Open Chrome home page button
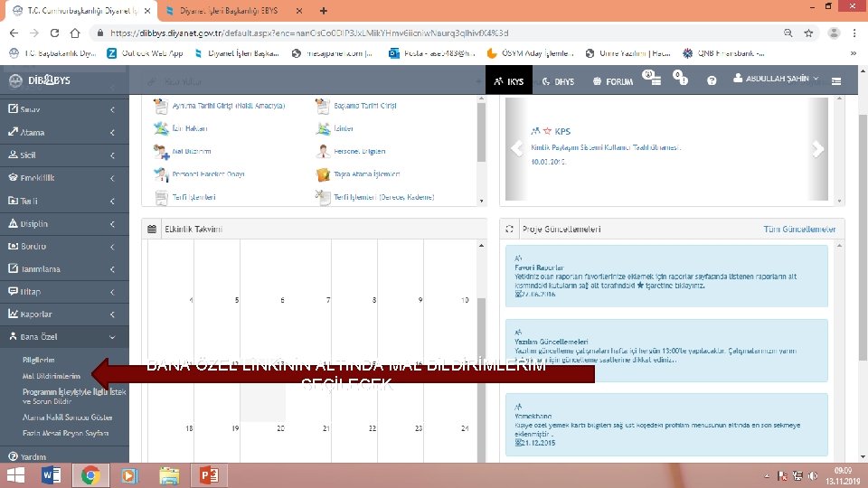This screenshot has height=488, width=868. (75, 33)
